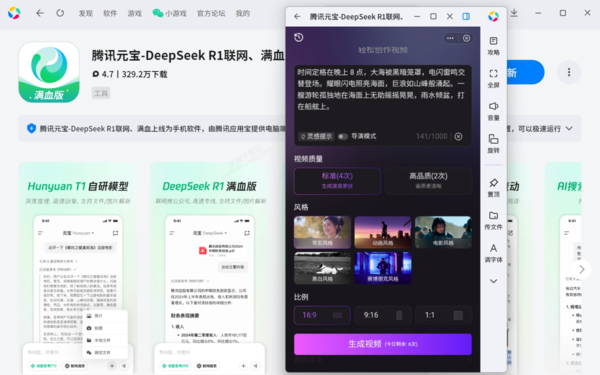Go back in the floating window title bar
The width and height of the screenshot is (600, 375).
click(297, 16)
